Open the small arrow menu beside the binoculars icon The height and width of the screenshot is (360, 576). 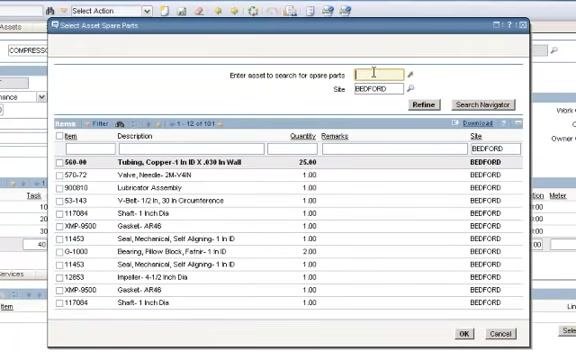[x=64, y=11]
